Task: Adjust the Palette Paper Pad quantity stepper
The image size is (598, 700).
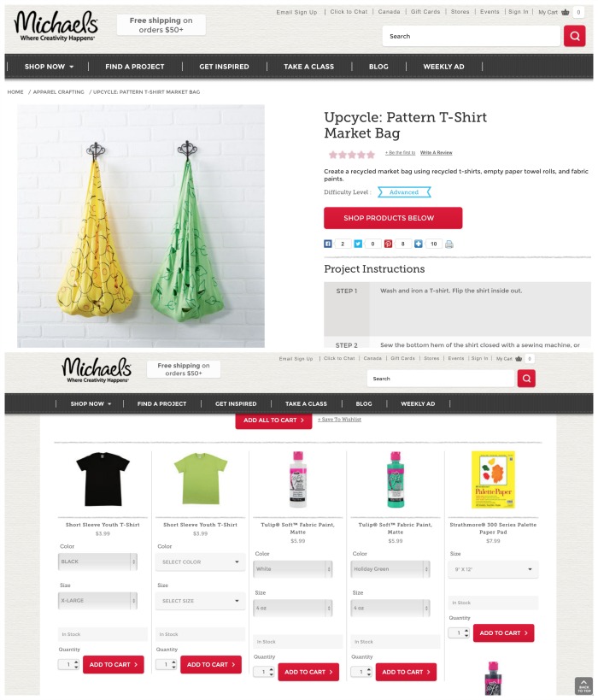Action: (466, 632)
